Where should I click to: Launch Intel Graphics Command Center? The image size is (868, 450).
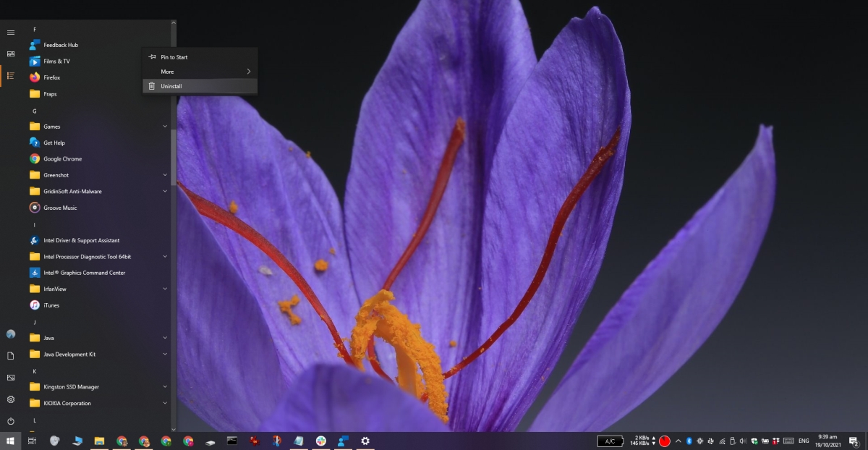pos(98,273)
